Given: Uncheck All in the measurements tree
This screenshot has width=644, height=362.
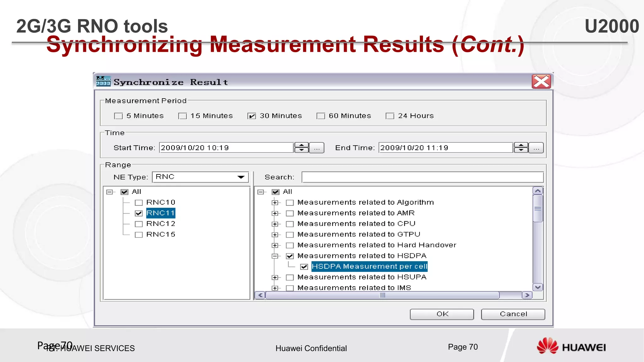Looking at the screenshot, I should pos(276,192).
